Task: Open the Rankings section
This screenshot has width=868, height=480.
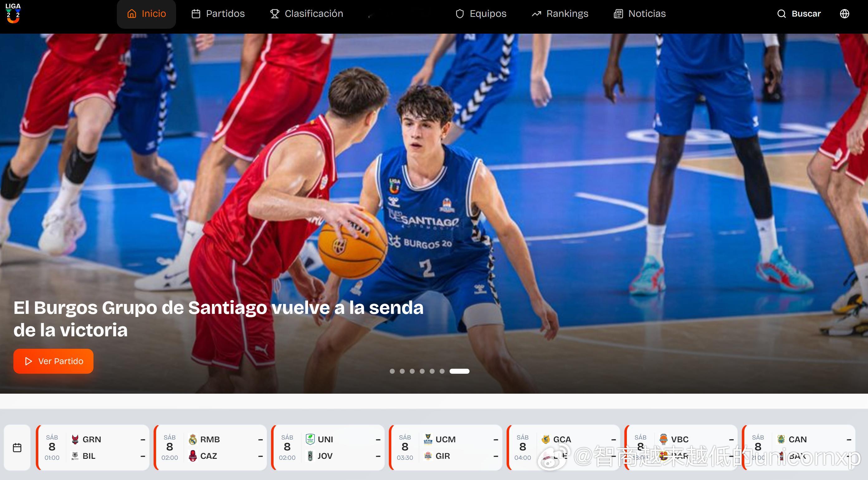Action: (x=560, y=14)
